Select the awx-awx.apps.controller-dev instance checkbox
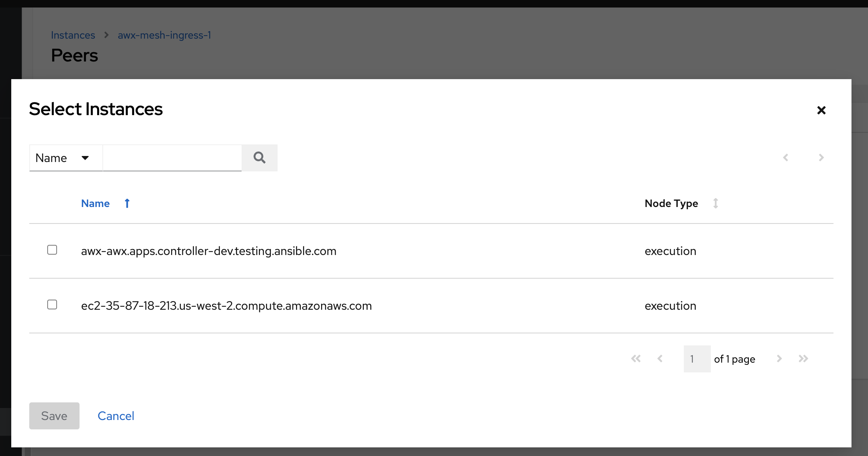This screenshot has width=868, height=456. [52, 250]
